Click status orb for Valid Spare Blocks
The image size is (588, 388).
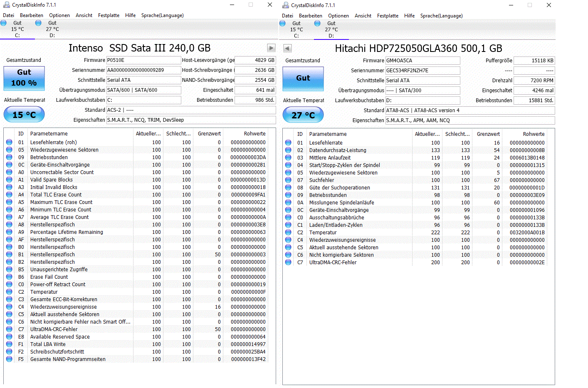pos(9,180)
